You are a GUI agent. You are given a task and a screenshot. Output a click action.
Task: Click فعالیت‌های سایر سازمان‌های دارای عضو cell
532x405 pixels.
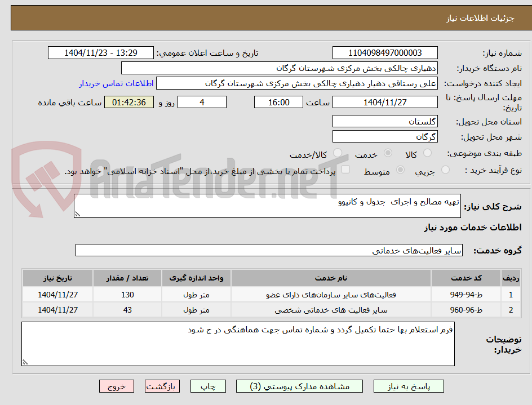click(331, 295)
